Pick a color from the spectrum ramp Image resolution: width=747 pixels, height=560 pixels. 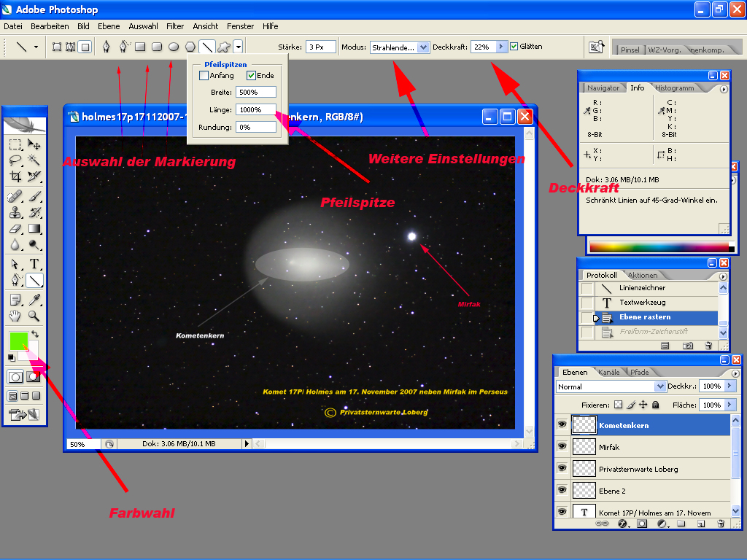tap(659, 247)
